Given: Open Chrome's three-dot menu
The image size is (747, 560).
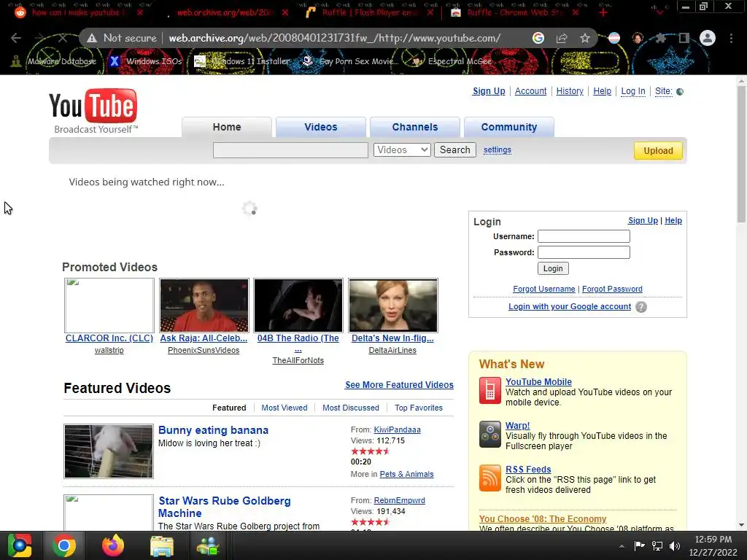Looking at the screenshot, I should (x=731, y=38).
